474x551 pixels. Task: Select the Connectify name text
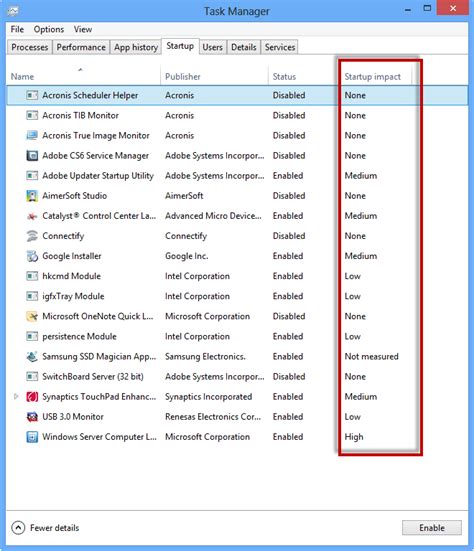point(63,236)
